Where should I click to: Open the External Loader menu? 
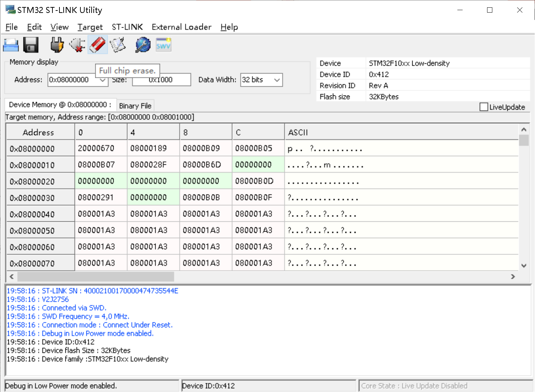tap(181, 27)
